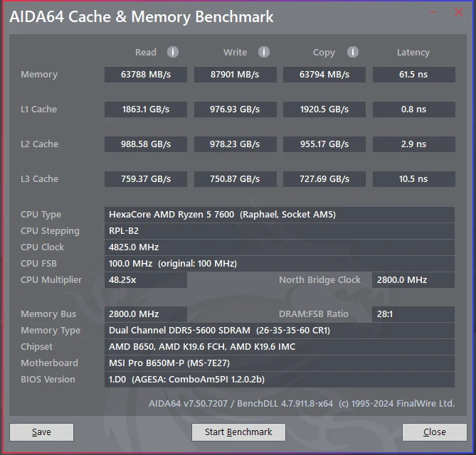Click the Motherboard name field

[279, 363]
